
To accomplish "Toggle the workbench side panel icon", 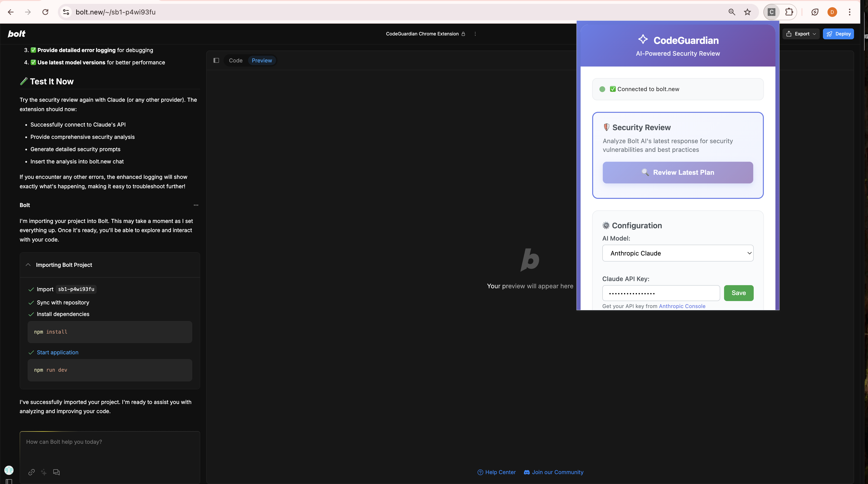I will click(216, 60).
